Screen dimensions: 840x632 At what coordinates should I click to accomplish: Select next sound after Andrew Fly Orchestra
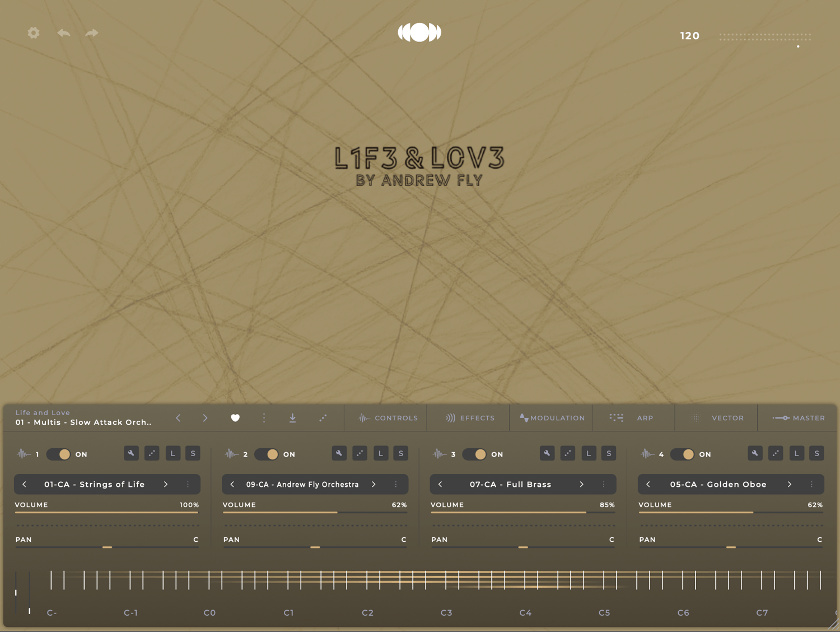[374, 484]
